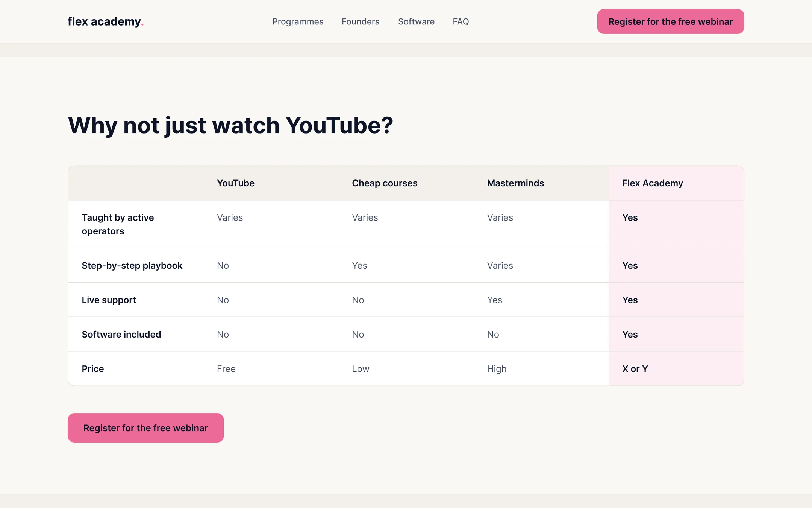Open the Founders nav link
The width and height of the screenshot is (812, 508).
(361, 21)
